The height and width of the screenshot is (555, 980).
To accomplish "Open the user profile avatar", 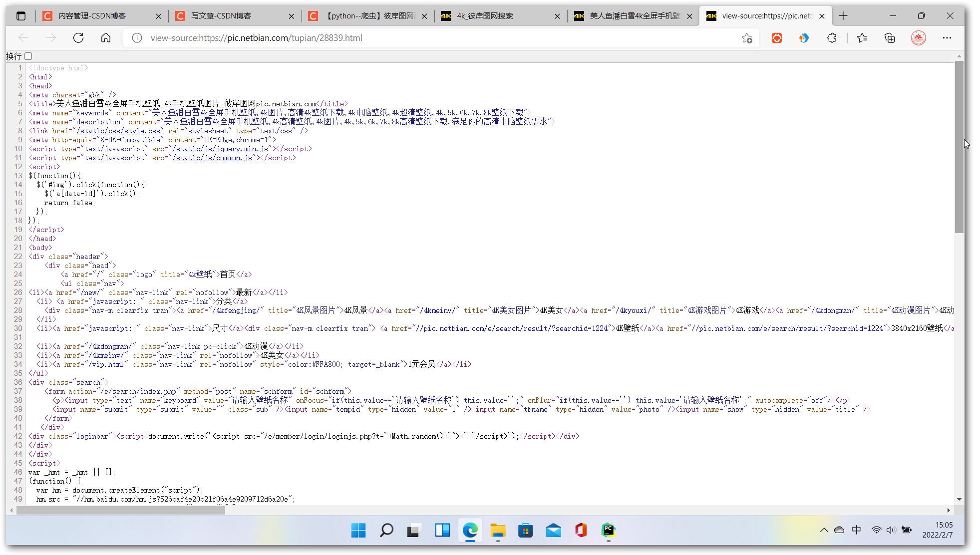I will pyautogui.click(x=919, y=38).
